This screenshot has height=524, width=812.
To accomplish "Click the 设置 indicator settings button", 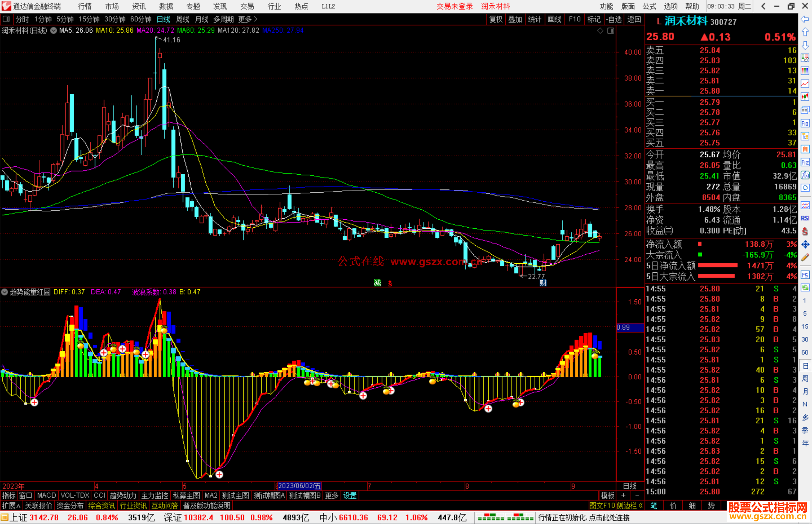I will point(350,495).
